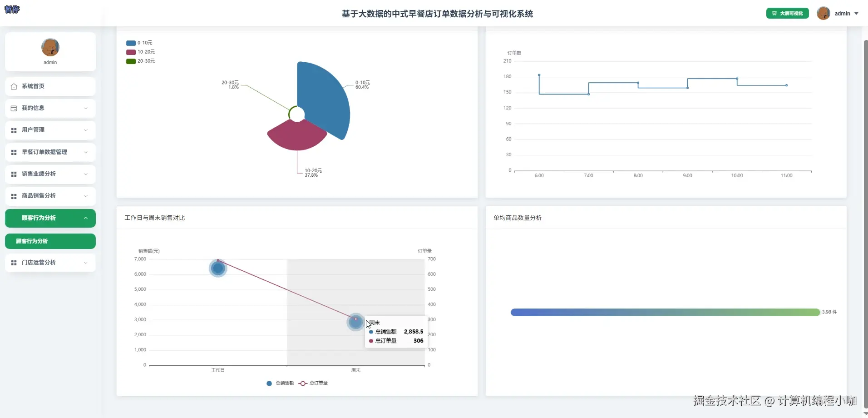
Task: Click the grid icon beside 早餐订单数据管理
Action: click(x=14, y=152)
